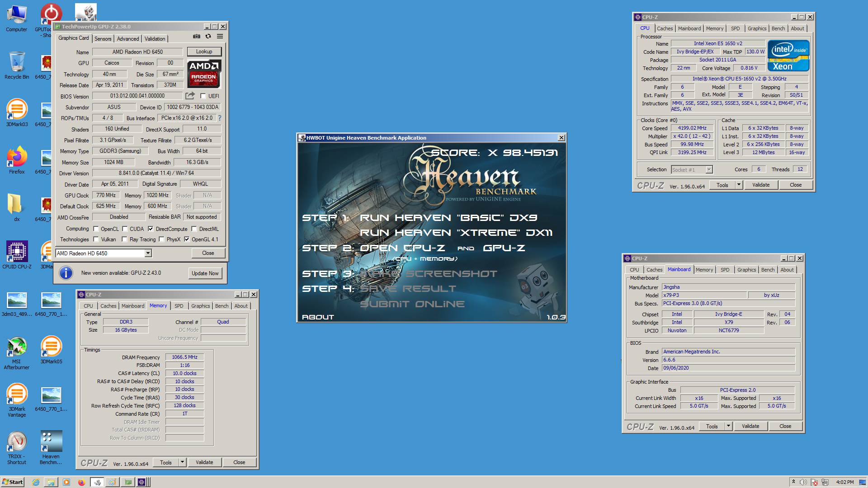Click the Firefox icon in taskbar
Screen dimensions: 868x488
(81, 482)
